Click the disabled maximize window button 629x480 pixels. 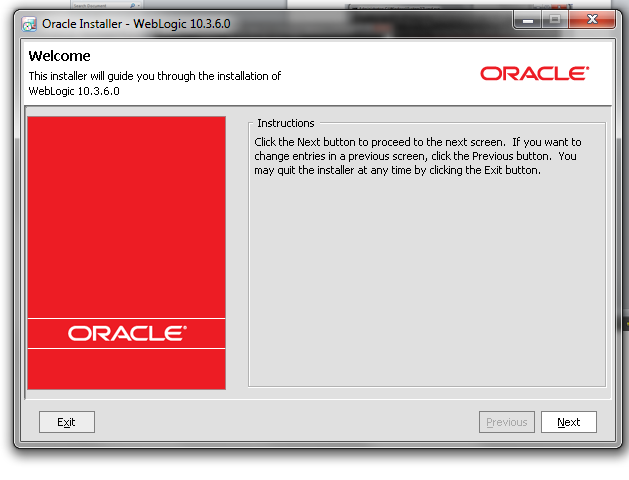555,19
